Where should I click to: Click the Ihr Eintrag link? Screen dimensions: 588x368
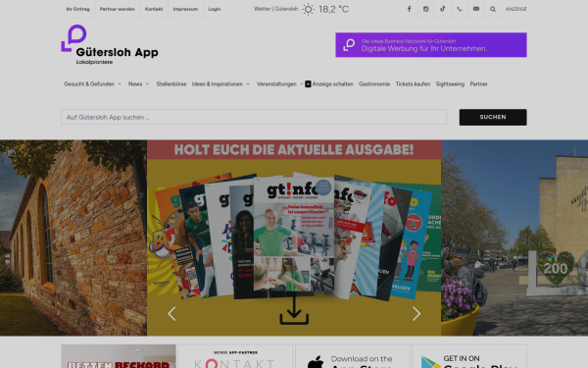click(x=78, y=9)
